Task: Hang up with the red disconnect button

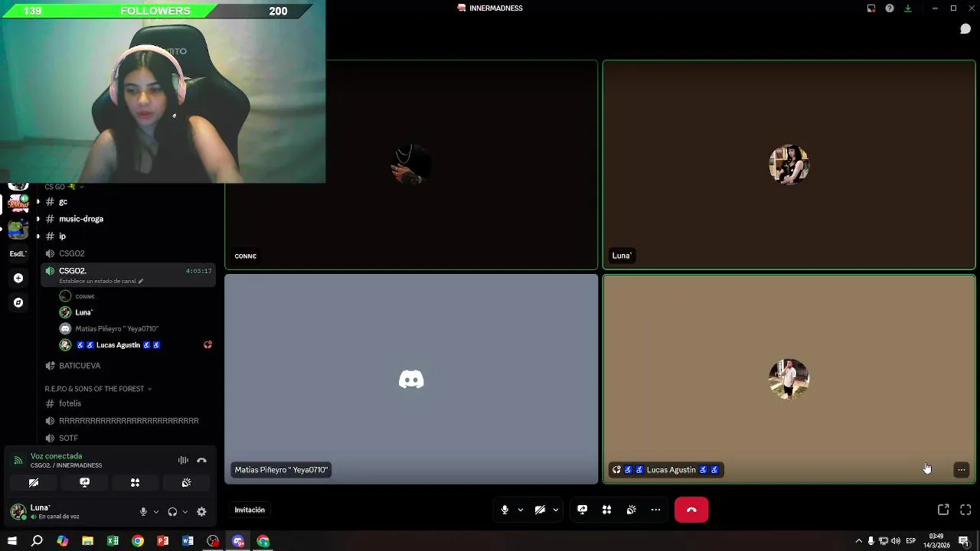Action: [x=691, y=510]
